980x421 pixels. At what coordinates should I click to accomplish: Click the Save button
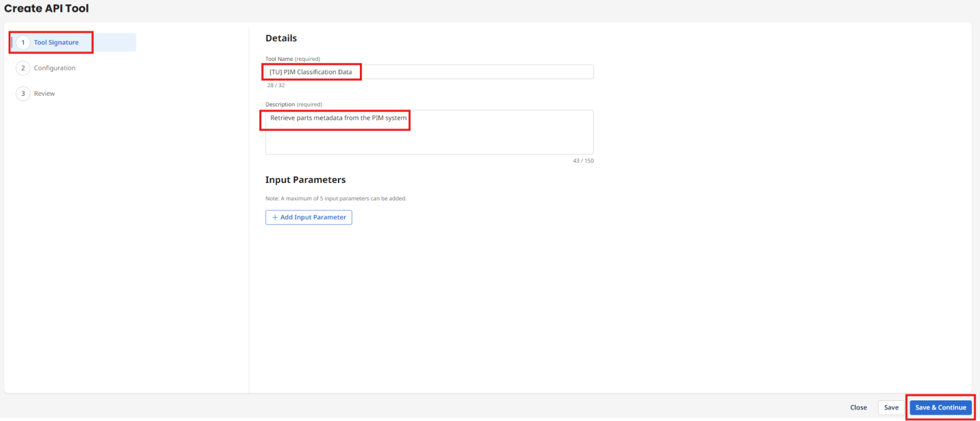tap(891, 407)
